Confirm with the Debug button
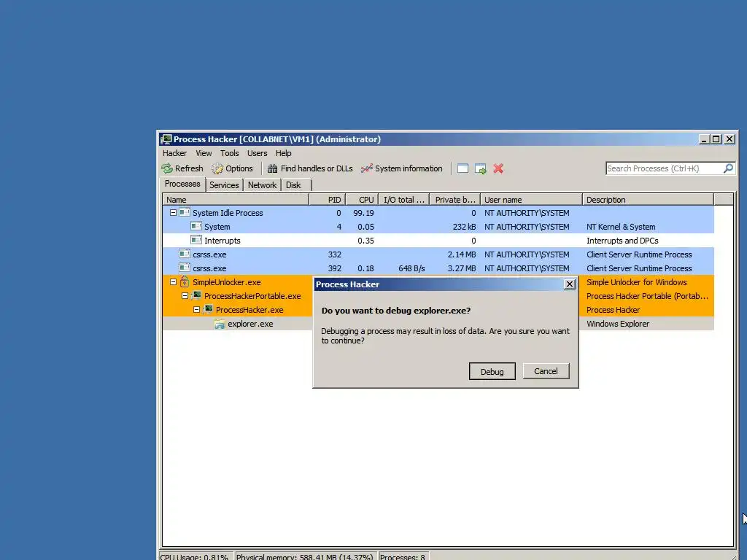 coord(492,371)
